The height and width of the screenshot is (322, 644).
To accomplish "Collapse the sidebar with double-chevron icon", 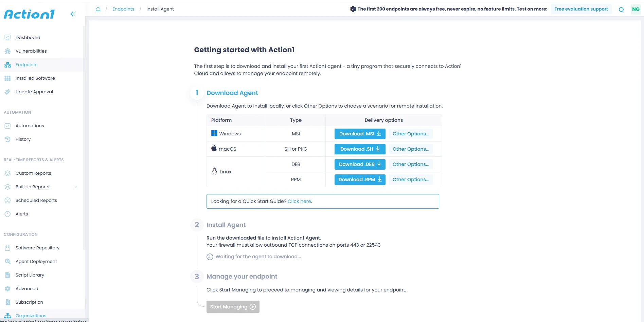I will pyautogui.click(x=73, y=14).
